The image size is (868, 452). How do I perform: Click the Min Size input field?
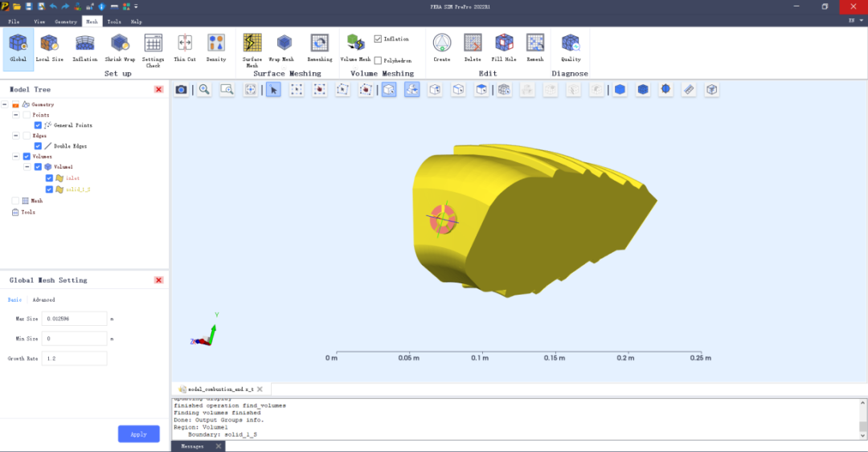(x=74, y=339)
